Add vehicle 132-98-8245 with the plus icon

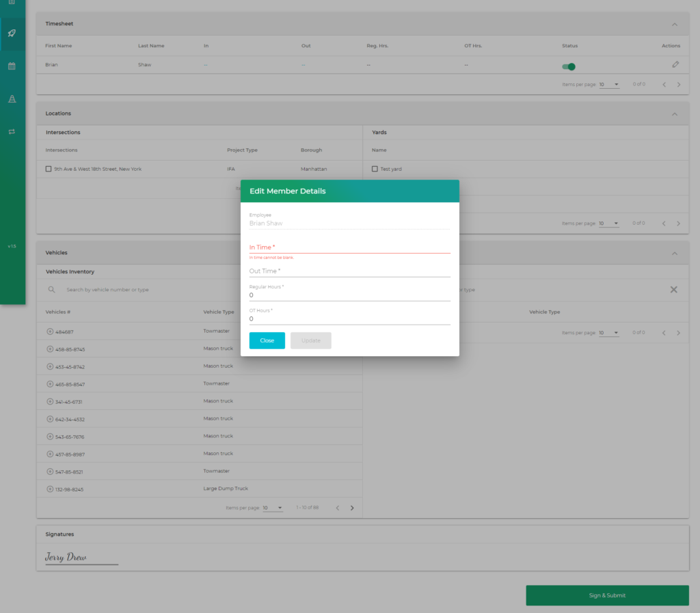50,489
